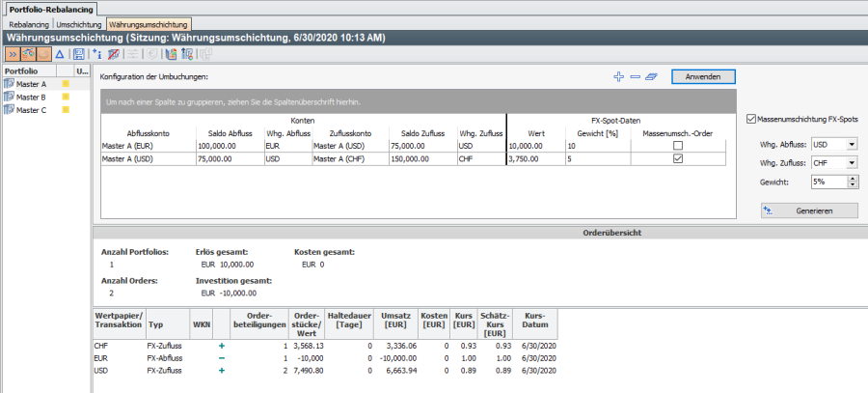Click the crossed-out filter toolbar icon
The image size is (868, 393).
115,55
